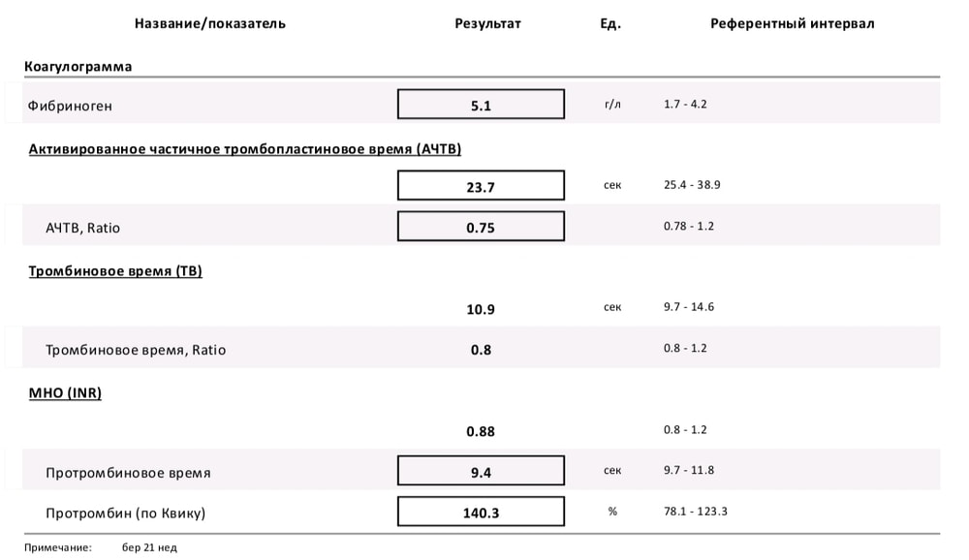Viewport: 969px width, 560px height.
Task: Click the Фибриноген result box showing 5.1
Action: (x=481, y=105)
